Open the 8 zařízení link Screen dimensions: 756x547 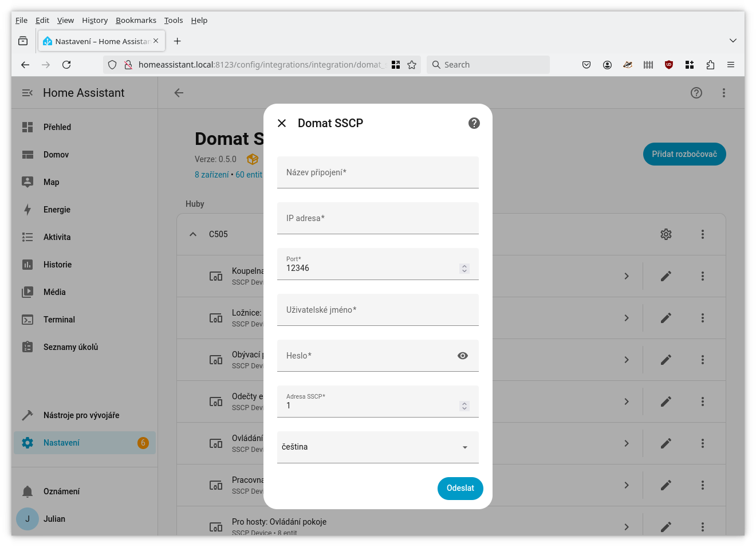[211, 175]
